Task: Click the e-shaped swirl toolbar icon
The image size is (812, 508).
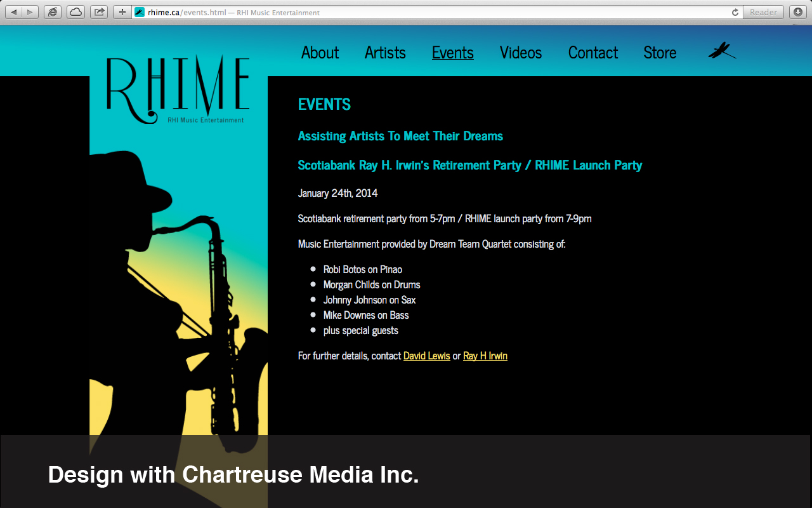Action: click(53, 12)
